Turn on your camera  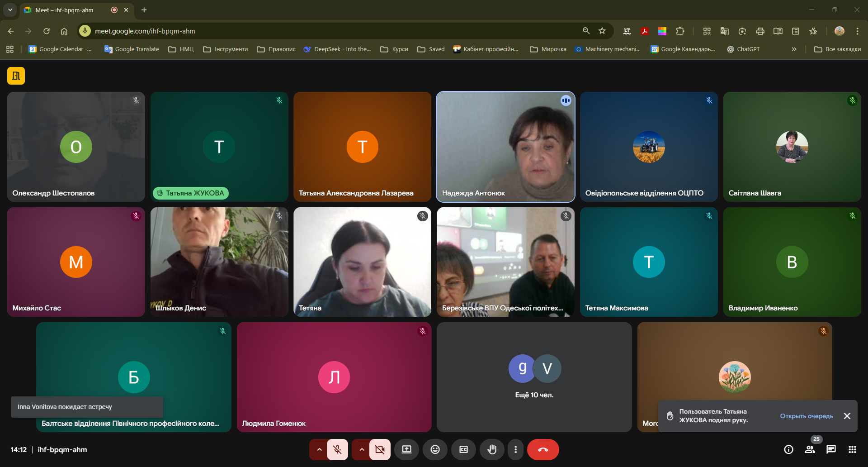[380, 449]
